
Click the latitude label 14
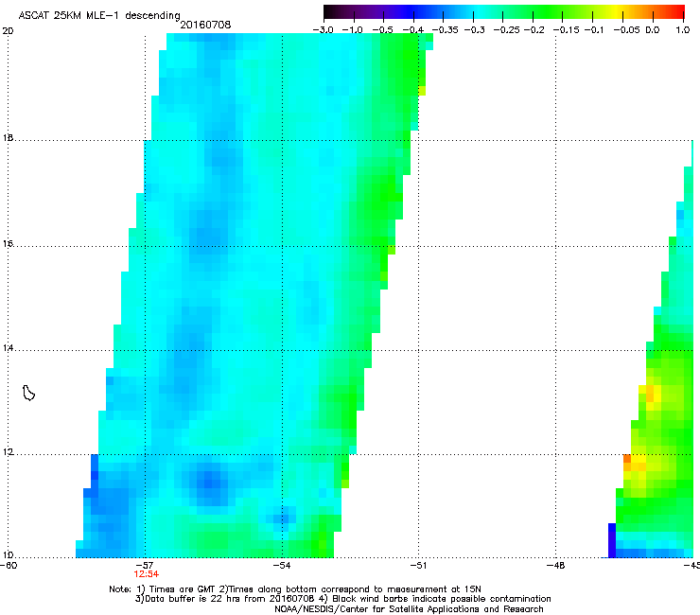[x=8, y=348]
